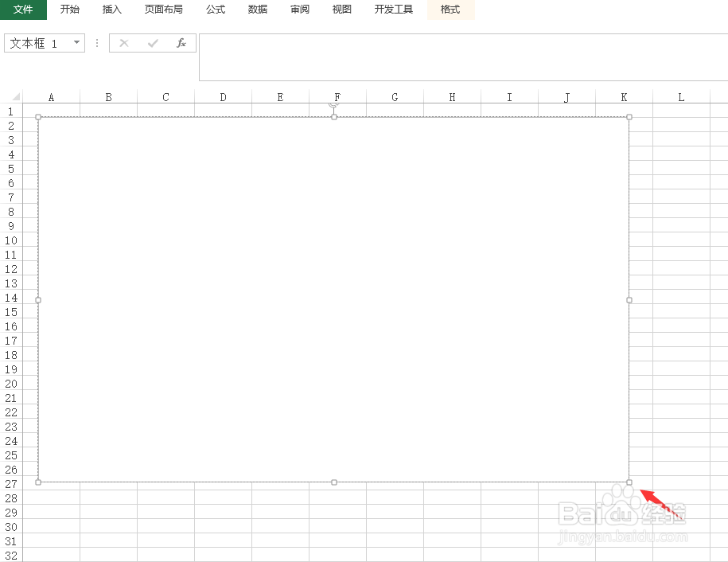This screenshot has width=728, height=562.
Task: Click inside the empty text box
Action: [x=333, y=299]
